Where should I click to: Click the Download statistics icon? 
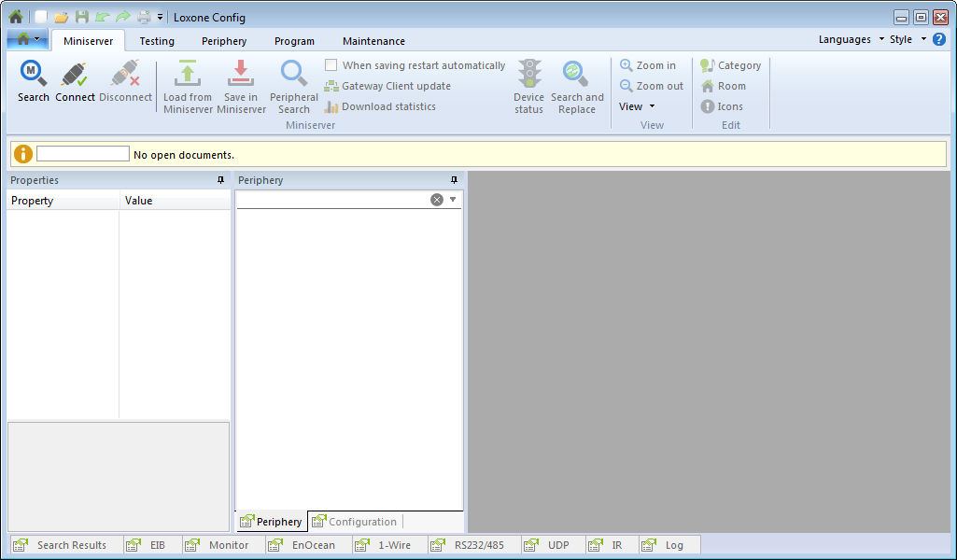(379, 106)
